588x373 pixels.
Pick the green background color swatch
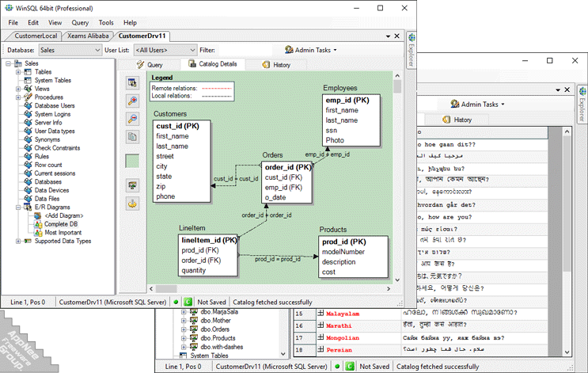tap(132, 161)
